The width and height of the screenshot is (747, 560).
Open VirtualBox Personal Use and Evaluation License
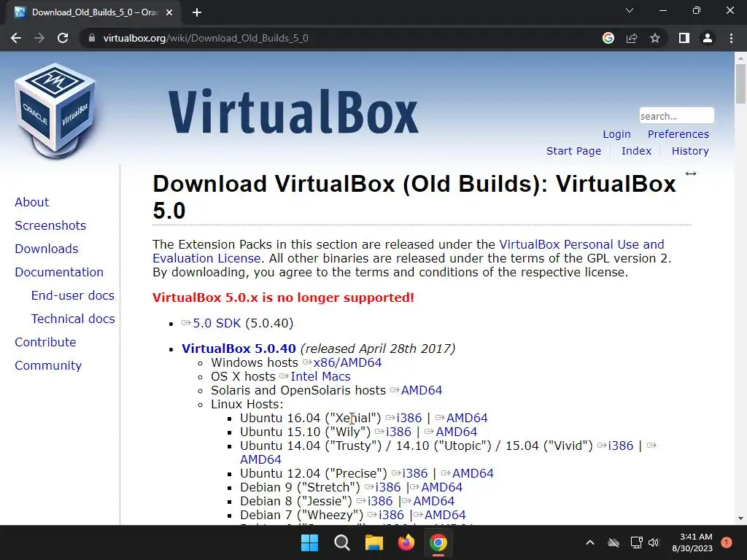581,244
